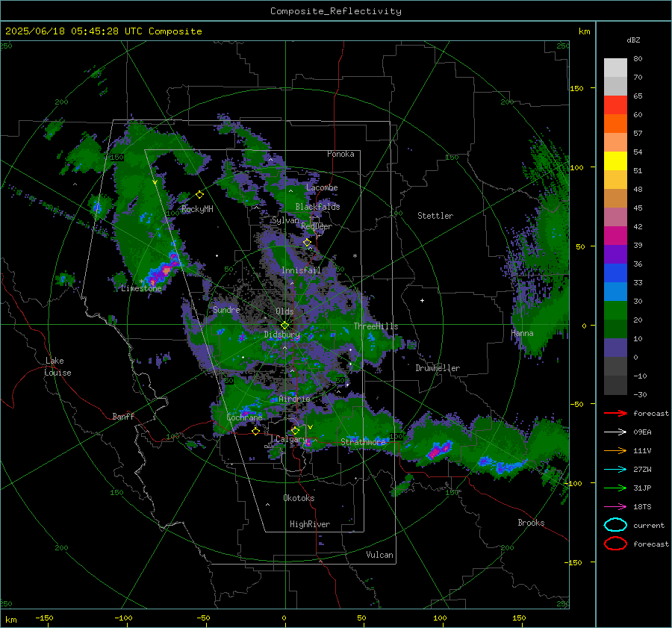
Task: Click the Drumheller label
Action: (x=438, y=368)
